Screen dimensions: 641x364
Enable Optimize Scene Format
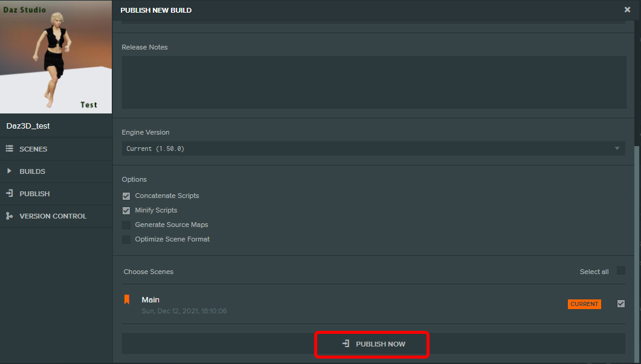[x=126, y=240]
